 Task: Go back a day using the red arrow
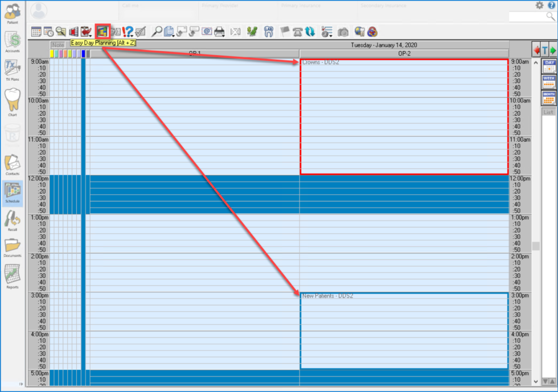click(x=536, y=49)
